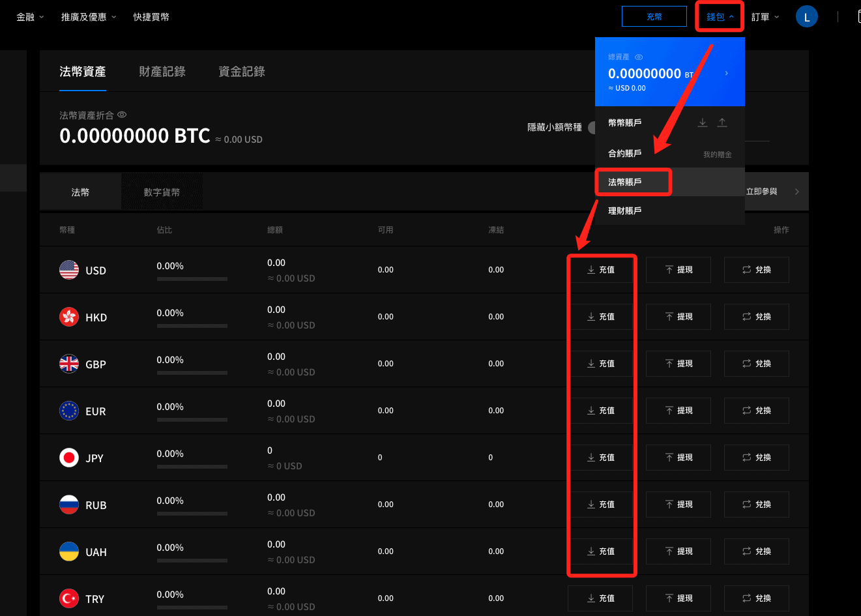Image resolution: width=861 pixels, height=616 pixels.
Task: Expand the 推廣及優惠 dropdown
Action: pyautogui.click(x=83, y=17)
